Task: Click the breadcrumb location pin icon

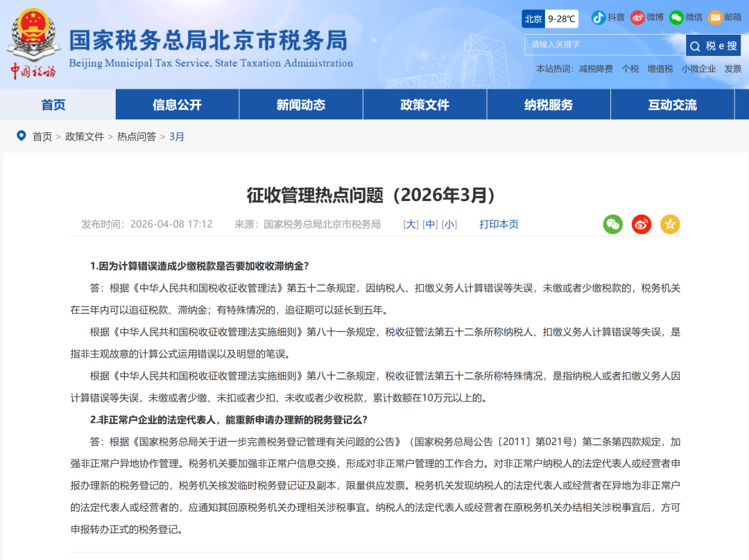Action: [21, 136]
